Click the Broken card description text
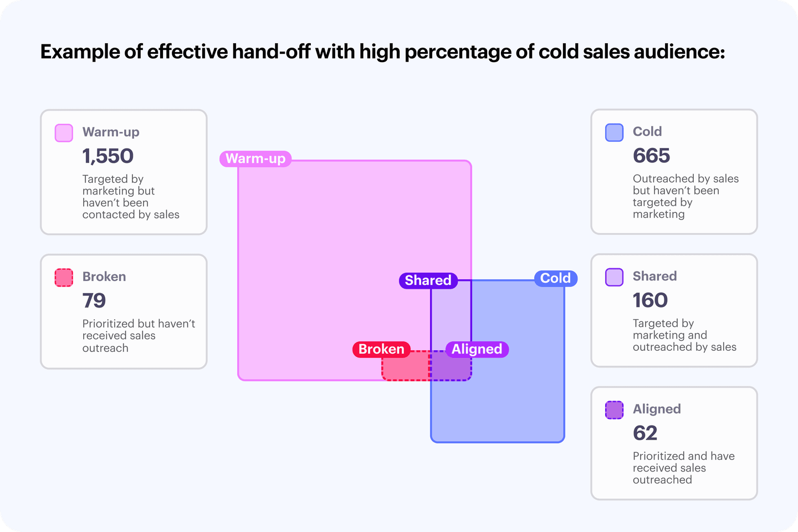Image resolution: width=798 pixels, height=532 pixels. click(x=139, y=336)
